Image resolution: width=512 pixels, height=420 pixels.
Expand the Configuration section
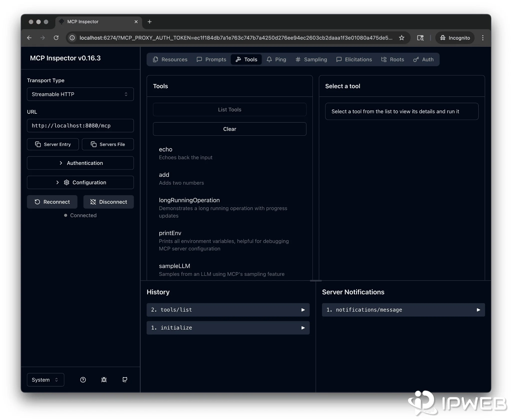tap(80, 182)
